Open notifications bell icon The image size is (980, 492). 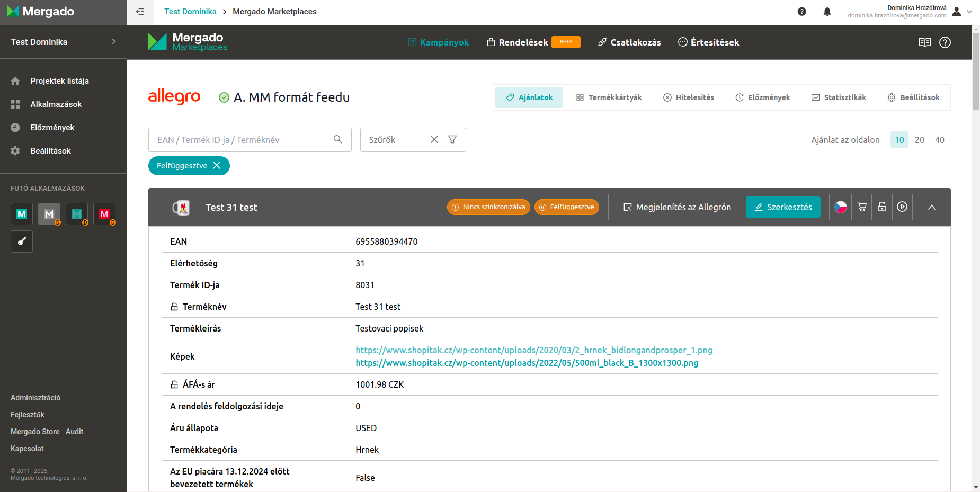(x=827, y=12)
